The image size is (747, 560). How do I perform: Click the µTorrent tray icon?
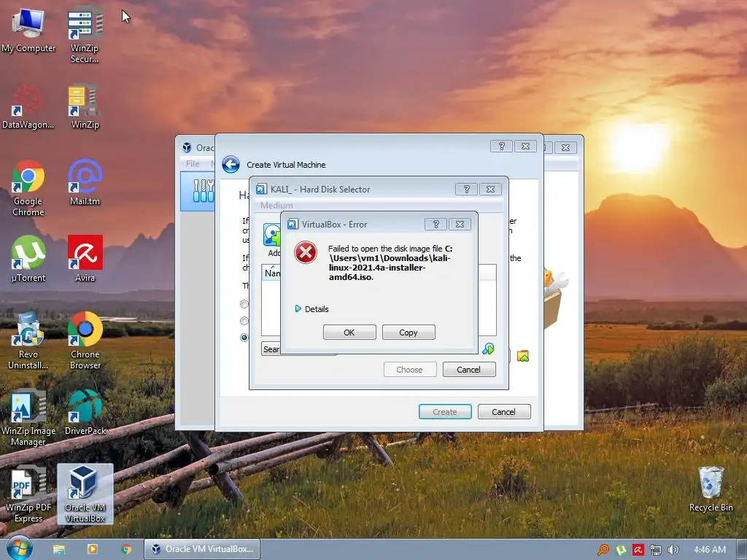[x=621, y=550]
